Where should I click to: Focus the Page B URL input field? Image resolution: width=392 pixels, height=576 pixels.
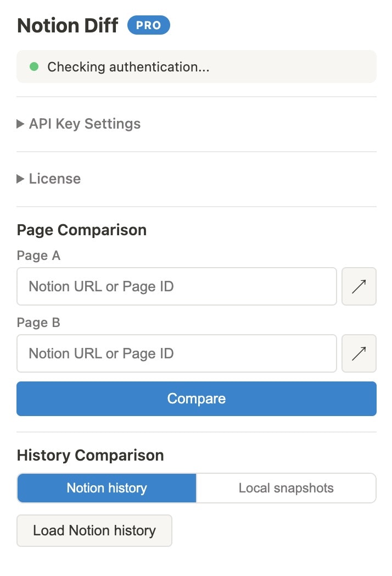176,353
